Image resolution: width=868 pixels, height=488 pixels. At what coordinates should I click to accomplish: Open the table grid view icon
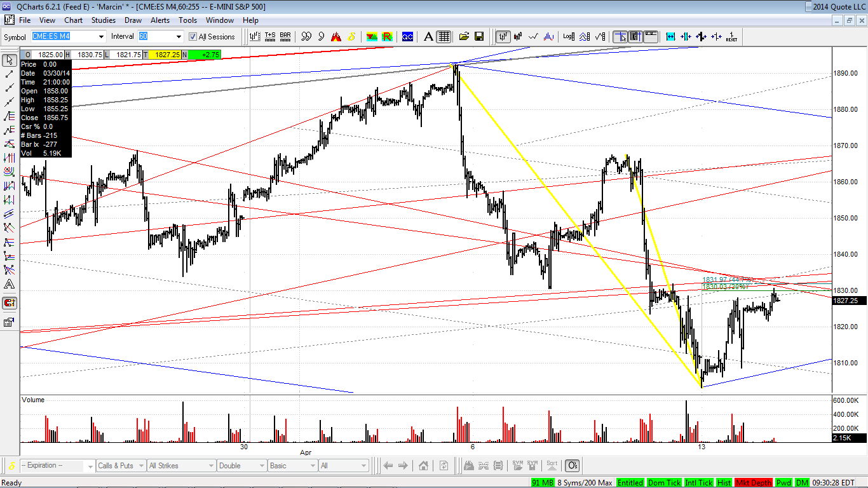444,36
